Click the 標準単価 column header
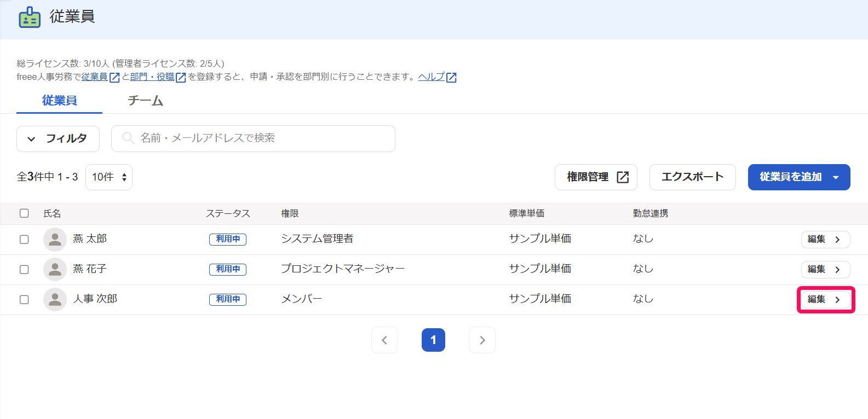 click(x=526, y=213)
